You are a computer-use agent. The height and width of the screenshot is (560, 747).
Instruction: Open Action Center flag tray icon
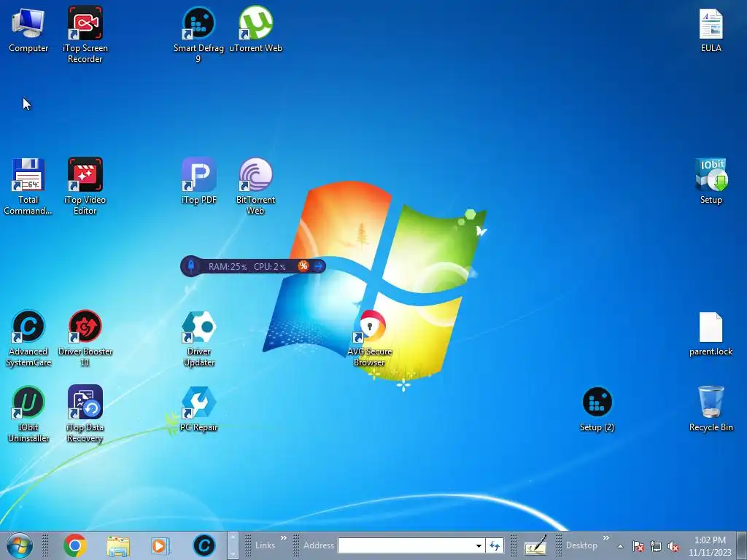638,546
